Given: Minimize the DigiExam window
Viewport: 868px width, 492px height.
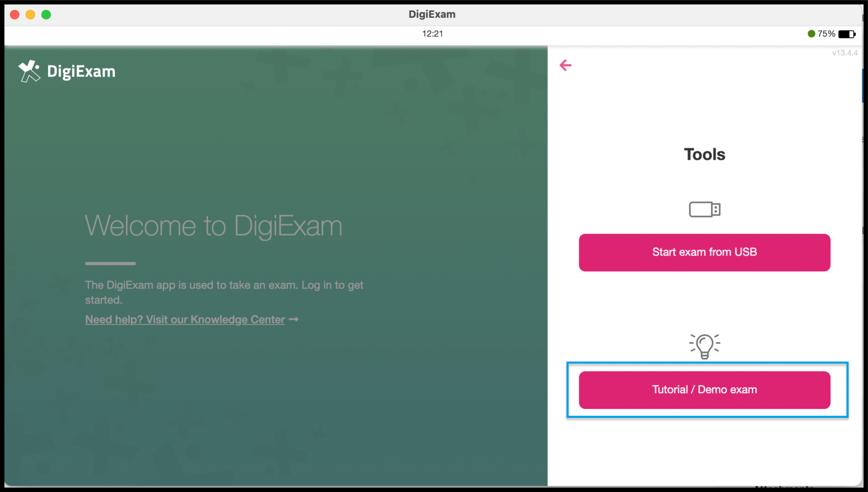Looking at the screenshot, I should coord(30,15).
